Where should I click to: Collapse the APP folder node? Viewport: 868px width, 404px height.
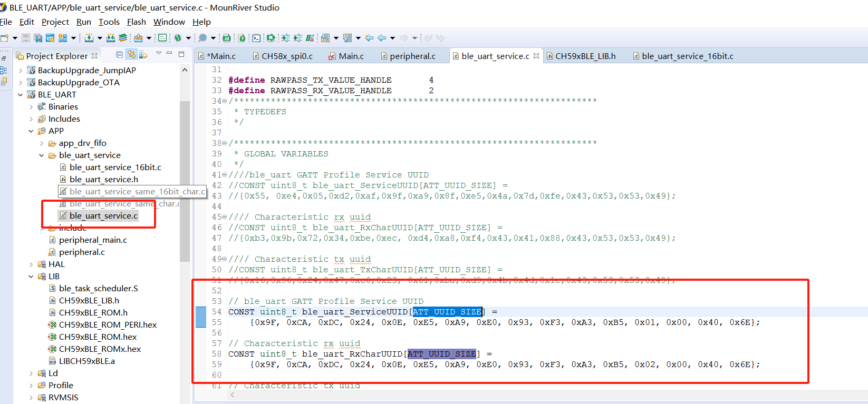[x=31, y=131]
